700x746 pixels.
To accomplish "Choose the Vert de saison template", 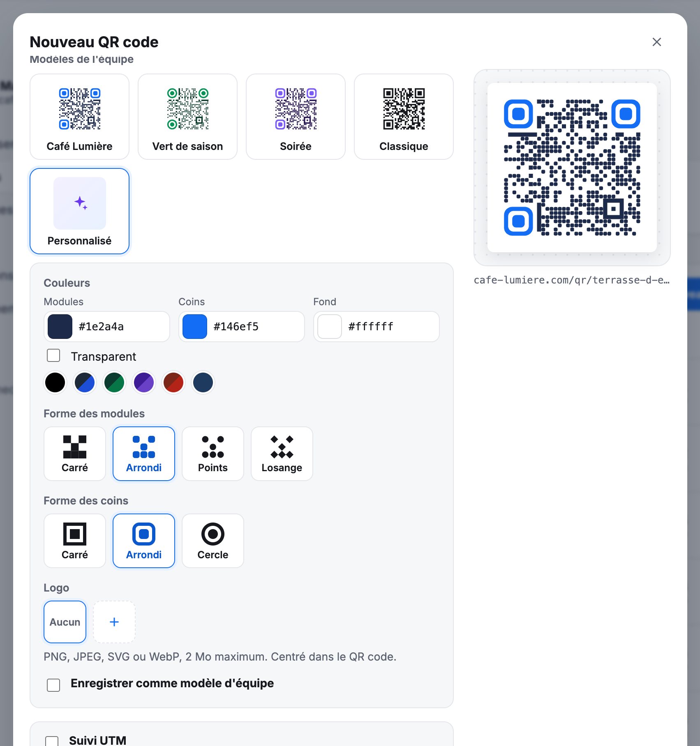I will pos(187,117).
